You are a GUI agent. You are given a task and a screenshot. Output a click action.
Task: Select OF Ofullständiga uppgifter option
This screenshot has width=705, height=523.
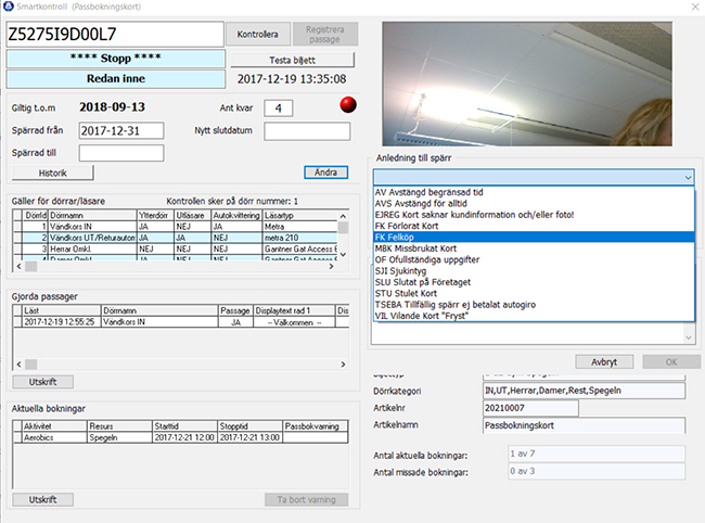point(534,259)
